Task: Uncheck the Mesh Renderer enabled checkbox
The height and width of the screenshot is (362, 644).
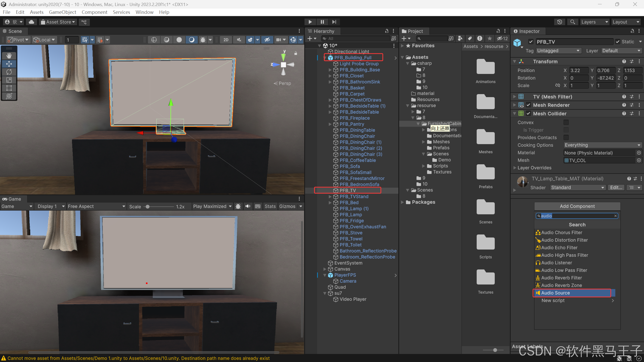Action: 528,105
